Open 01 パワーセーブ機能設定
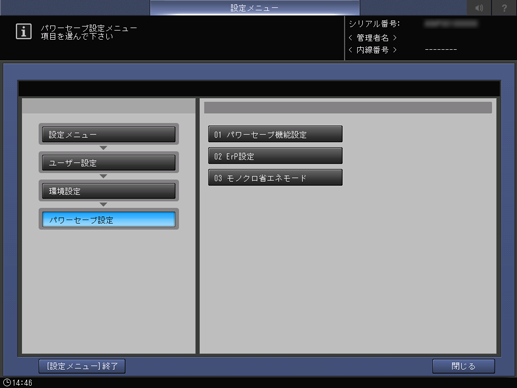The height and width of the screenshot is (388, 517). 275,134
